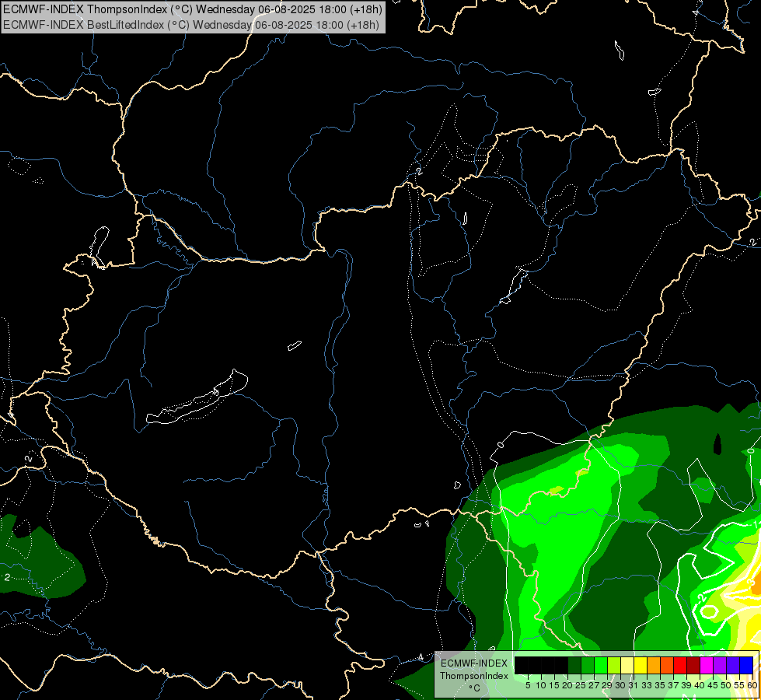
Task: Select the bright red 37–39 legend swatch
Action: (x=680, y=665)
